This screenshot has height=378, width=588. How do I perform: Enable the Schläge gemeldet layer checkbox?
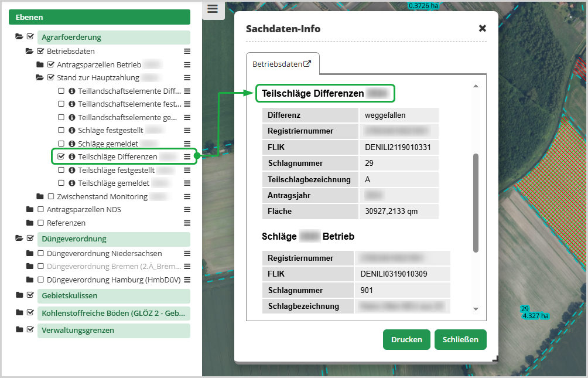click(x=61, y=144)
